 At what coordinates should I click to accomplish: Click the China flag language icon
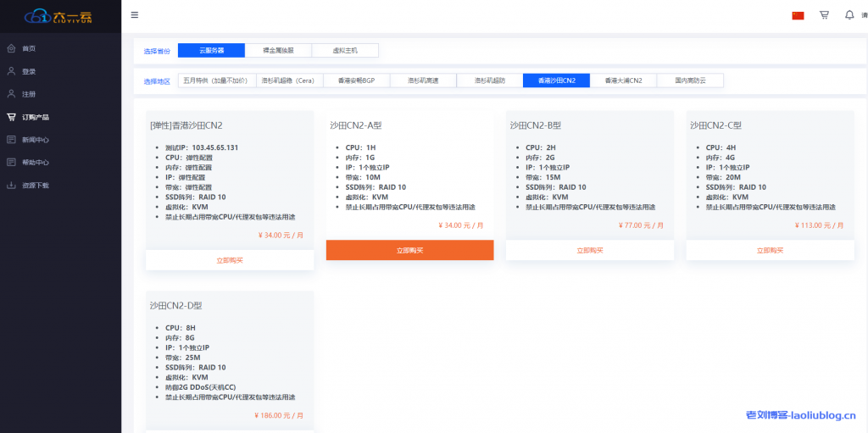[x=798, y=15]
